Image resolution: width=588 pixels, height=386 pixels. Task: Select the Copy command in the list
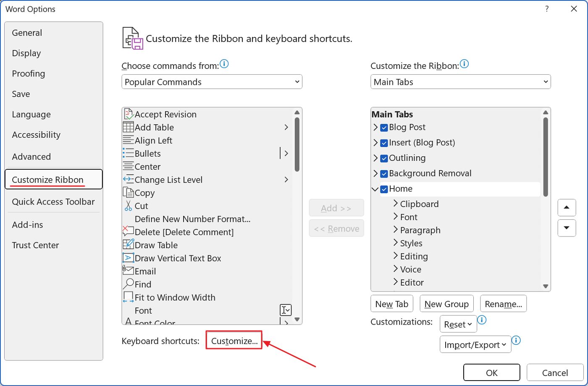click(x=144, y=192)
